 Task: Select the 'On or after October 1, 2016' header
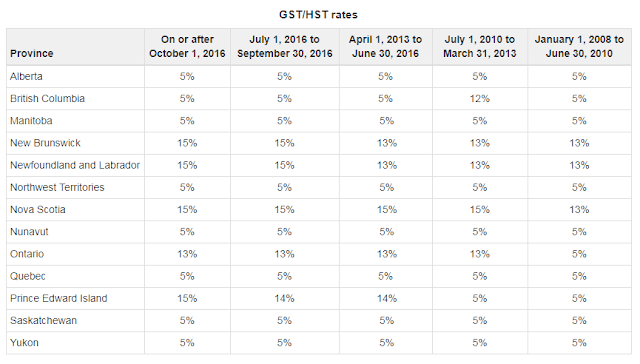(187, 47)
